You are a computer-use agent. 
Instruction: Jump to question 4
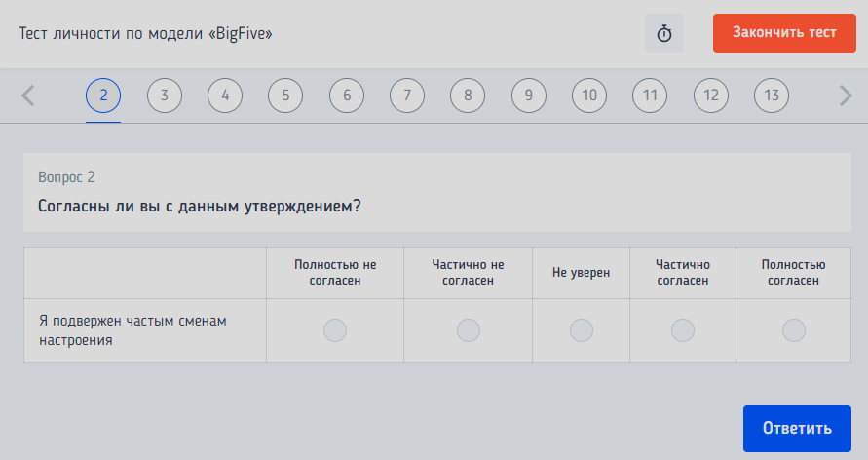(x=225, y=96)
